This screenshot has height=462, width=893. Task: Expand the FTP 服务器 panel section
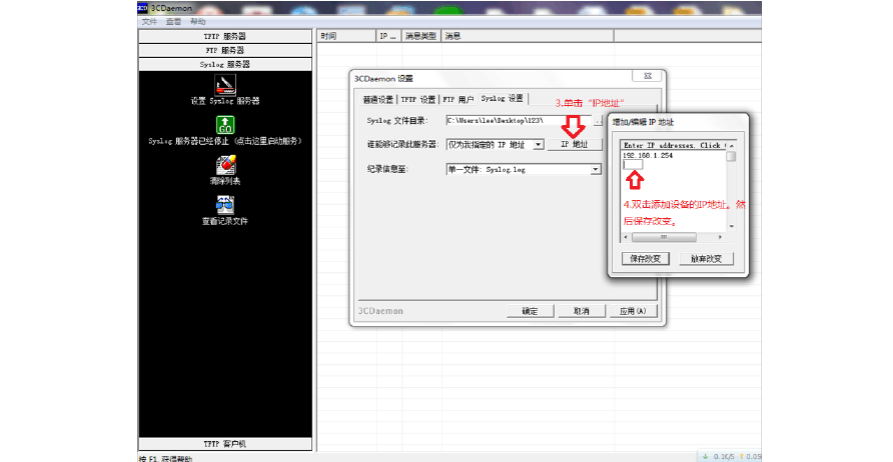[225, 50]
